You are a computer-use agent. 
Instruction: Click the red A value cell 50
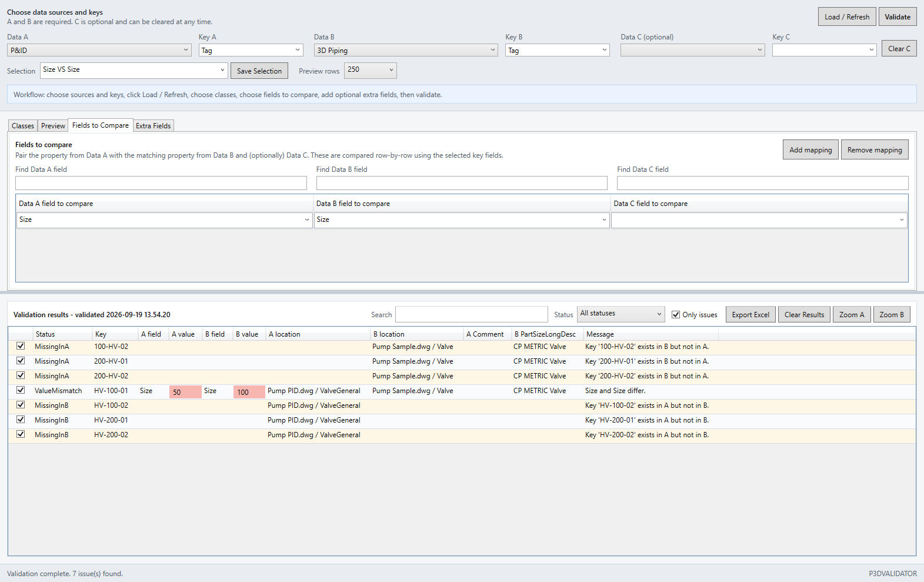185,392
